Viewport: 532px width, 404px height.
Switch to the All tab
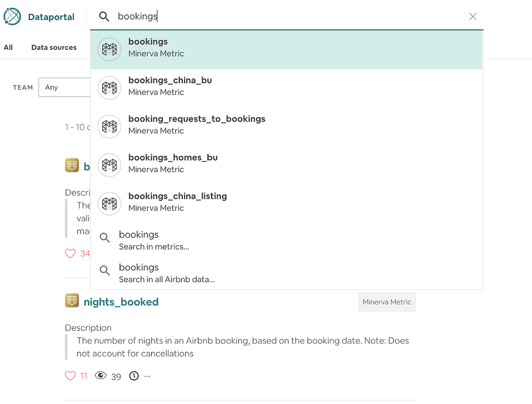coord(8,47)
